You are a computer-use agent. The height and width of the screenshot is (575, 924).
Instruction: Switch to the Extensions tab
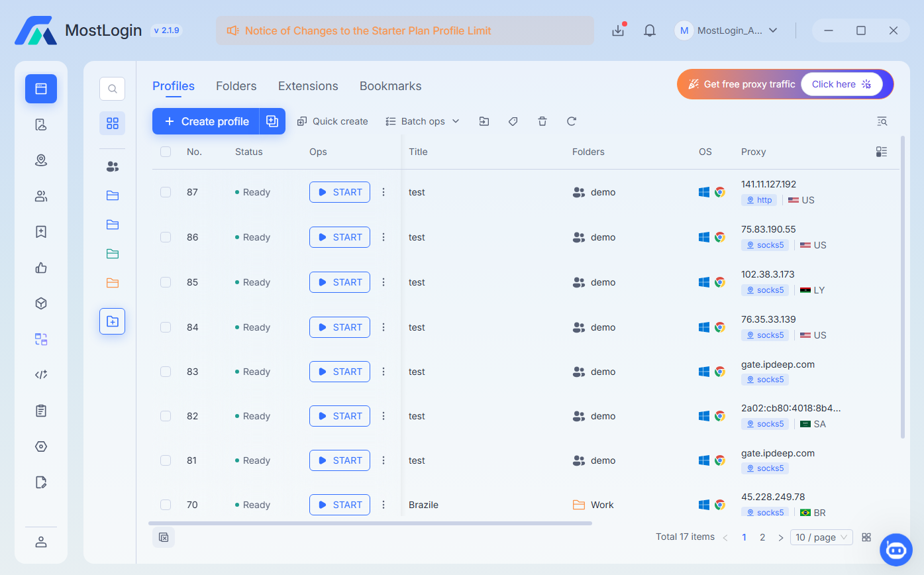tap(308, 86)
